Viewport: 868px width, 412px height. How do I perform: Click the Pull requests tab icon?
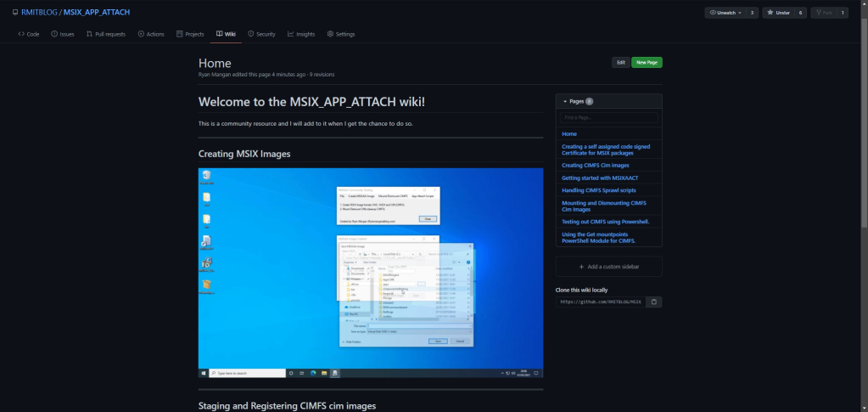pos(89,34)
